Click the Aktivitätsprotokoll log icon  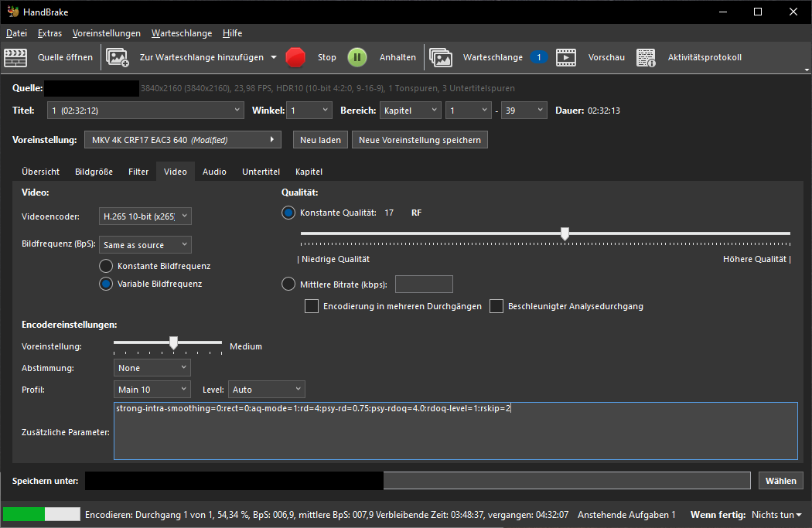pyautogui.click(x=647, y=57)
